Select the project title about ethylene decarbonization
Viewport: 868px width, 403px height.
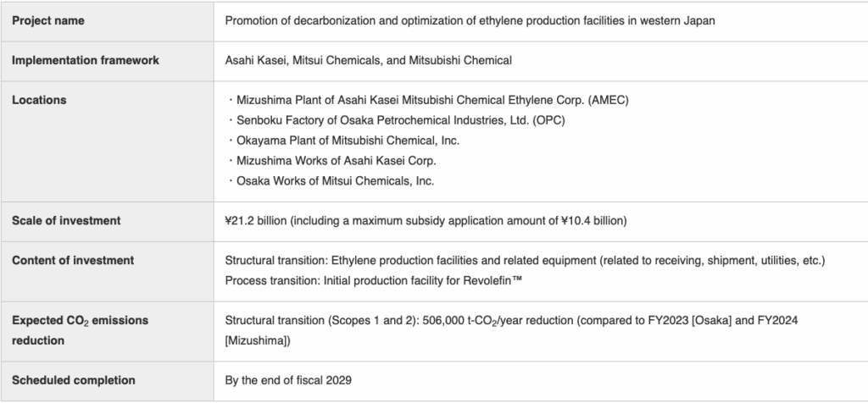[x=470, y=21]
